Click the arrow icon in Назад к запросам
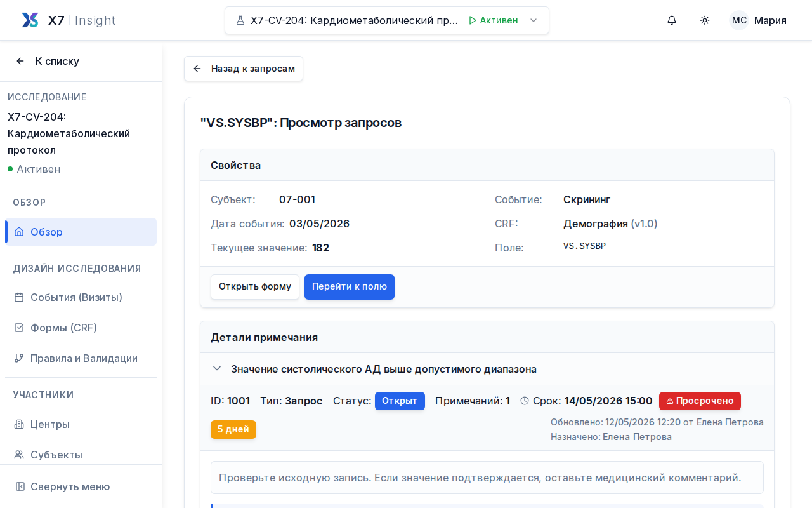The width and height of the screenshot is (812, 508). tap(197, 69)
